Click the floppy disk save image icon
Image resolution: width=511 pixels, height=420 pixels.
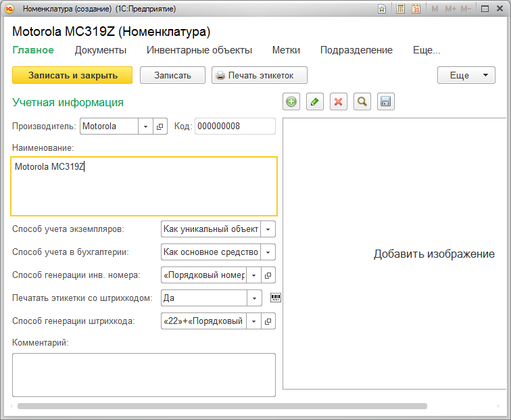[386, 101]
